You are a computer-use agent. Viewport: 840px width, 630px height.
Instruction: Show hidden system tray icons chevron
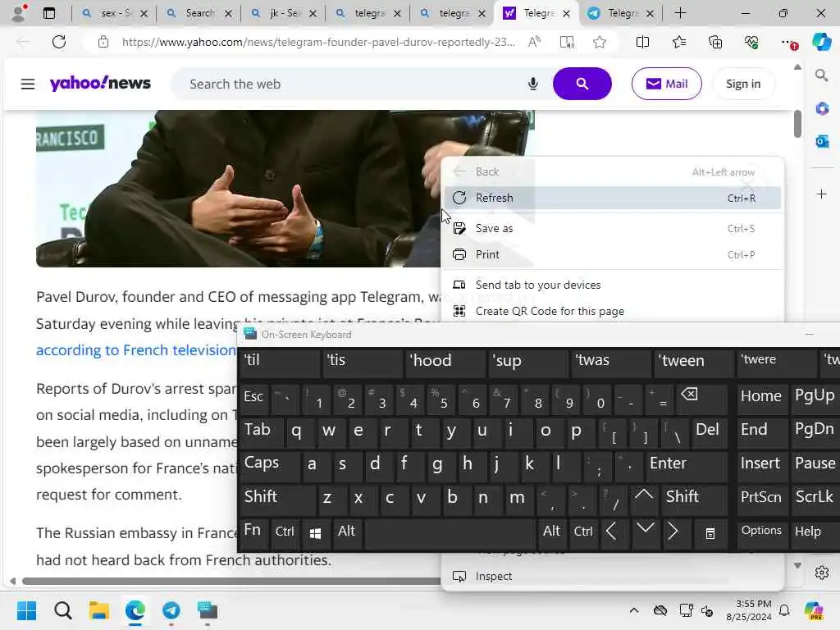click(x=634, y=610)
